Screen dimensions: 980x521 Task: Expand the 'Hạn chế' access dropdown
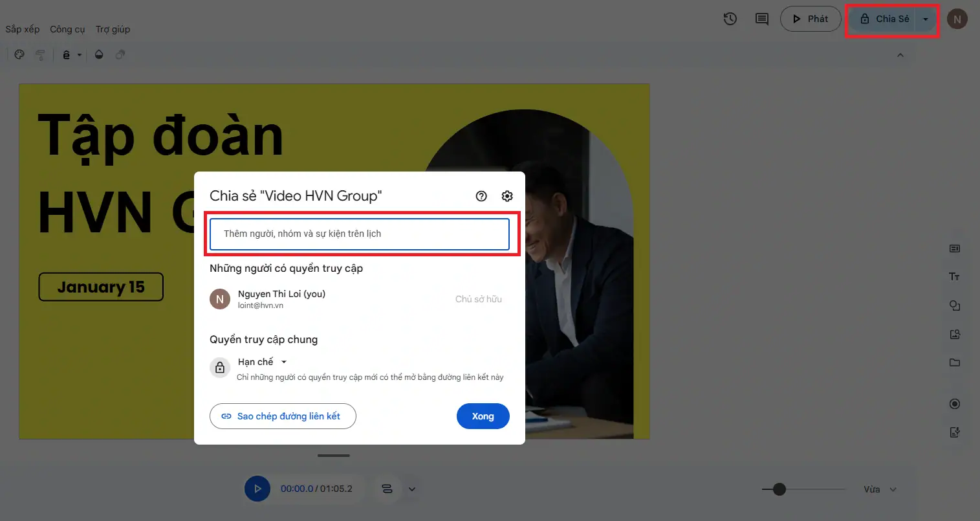click(x=283, y=362)
